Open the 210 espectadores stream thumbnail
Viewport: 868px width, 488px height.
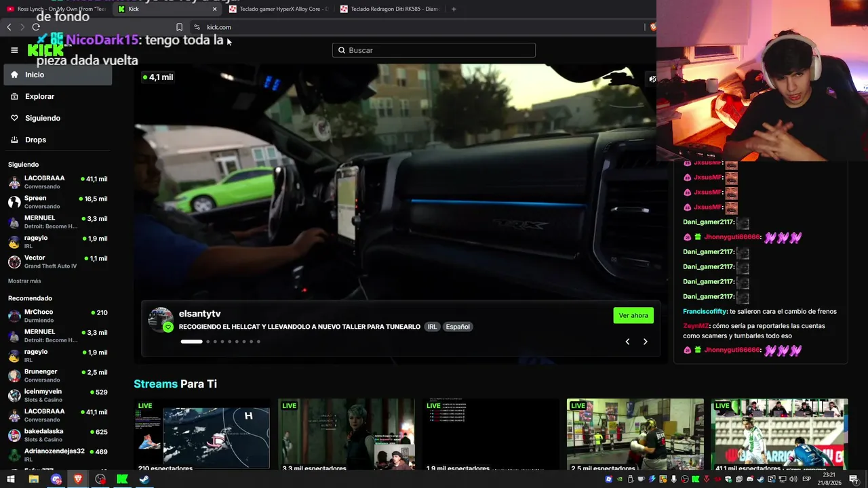tap(202, 434)
